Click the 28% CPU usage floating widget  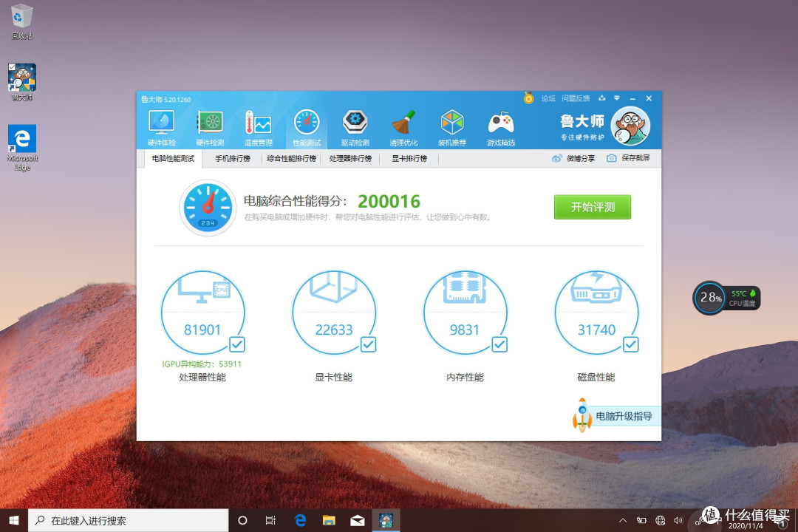pyautogui.click(x=710, y=298)
